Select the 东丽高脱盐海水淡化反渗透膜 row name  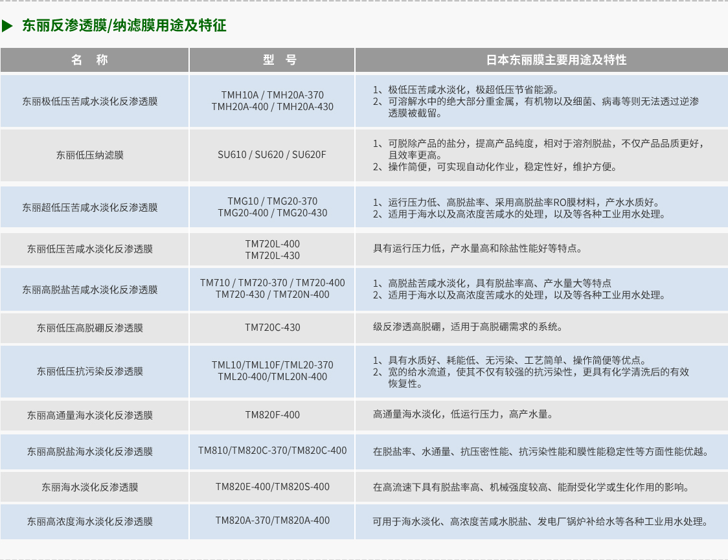click(90, 451)
